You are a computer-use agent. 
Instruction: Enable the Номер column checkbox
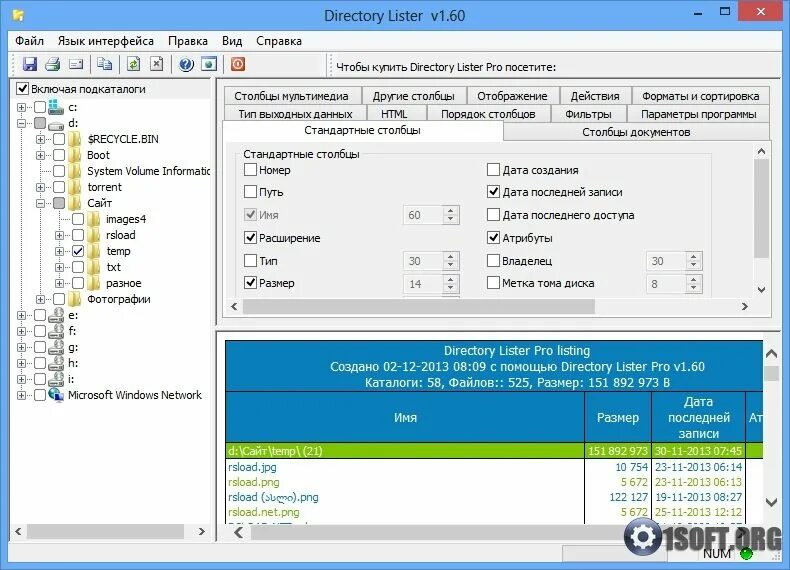coord(250,170)
